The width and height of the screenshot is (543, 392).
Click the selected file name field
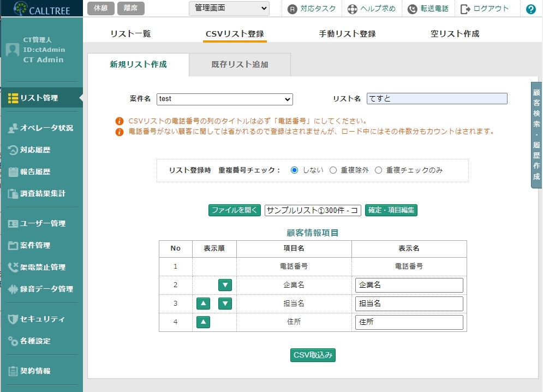[313, 210]
